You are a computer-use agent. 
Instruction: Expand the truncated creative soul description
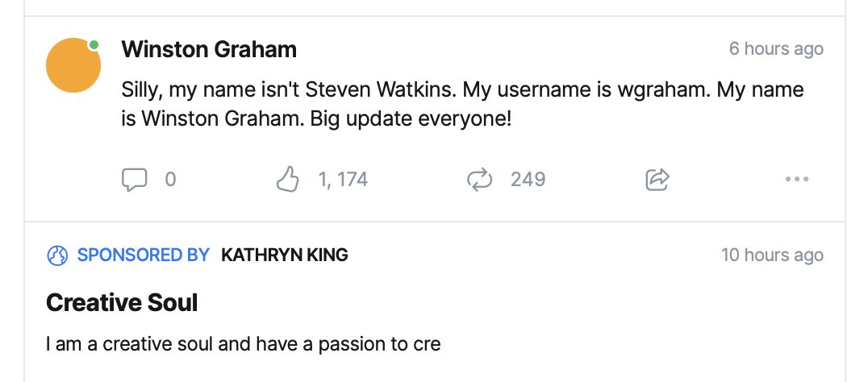point(244,344)
